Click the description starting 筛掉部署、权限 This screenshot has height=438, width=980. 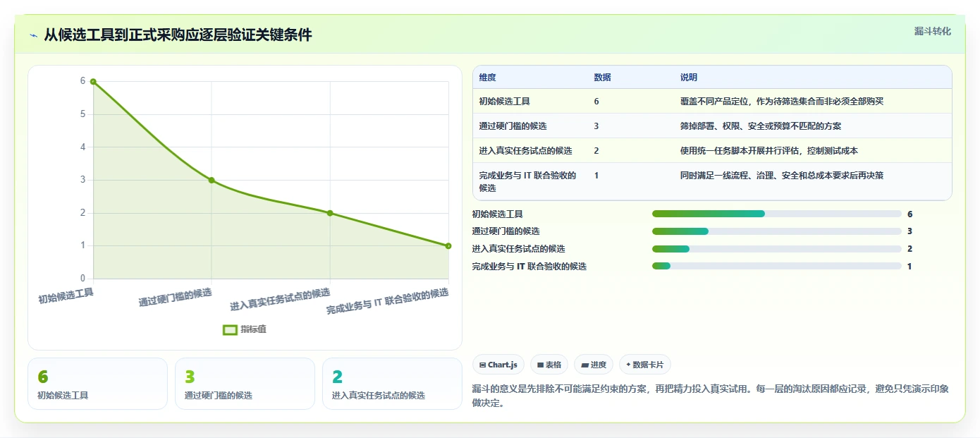(x=761, y=126)
